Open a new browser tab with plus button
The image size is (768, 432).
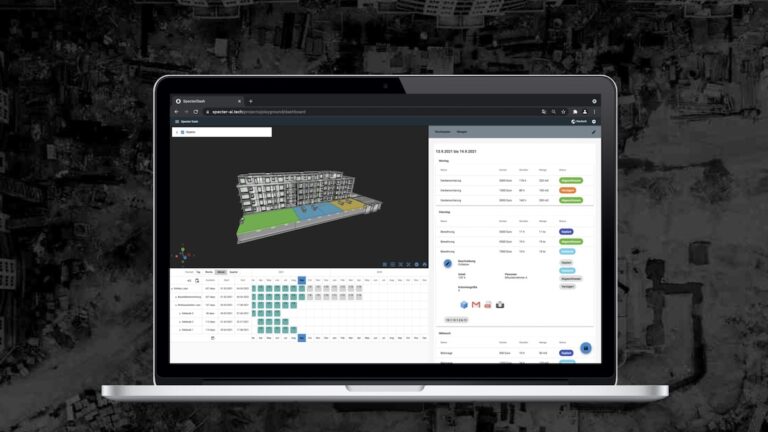[x=250, y=101]
